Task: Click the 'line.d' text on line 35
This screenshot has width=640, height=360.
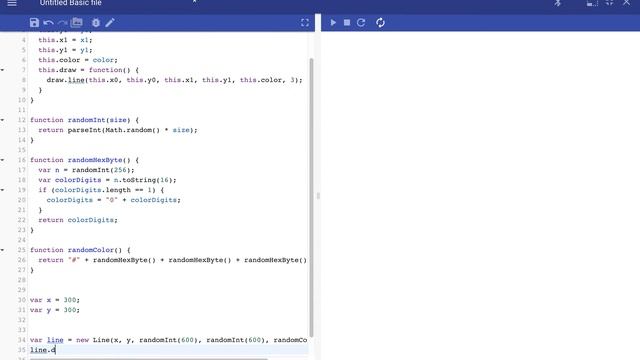Action: 42,350
